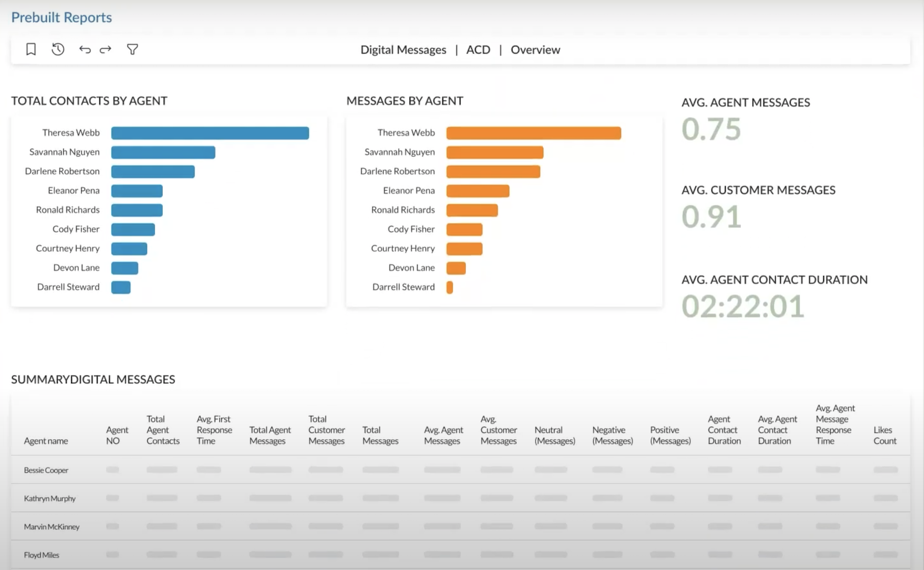Open the filter icon for report filtering
Screen dimensions: 924x570
click(132, 49)
